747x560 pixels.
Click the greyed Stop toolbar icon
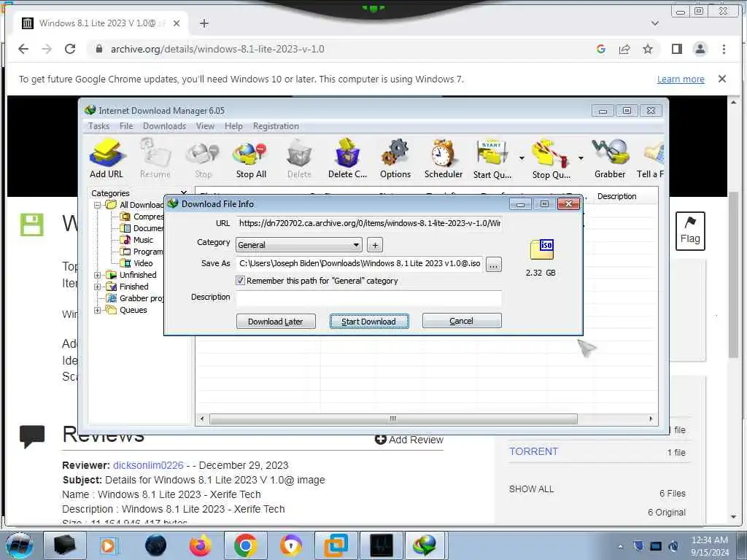coord(203,158)
